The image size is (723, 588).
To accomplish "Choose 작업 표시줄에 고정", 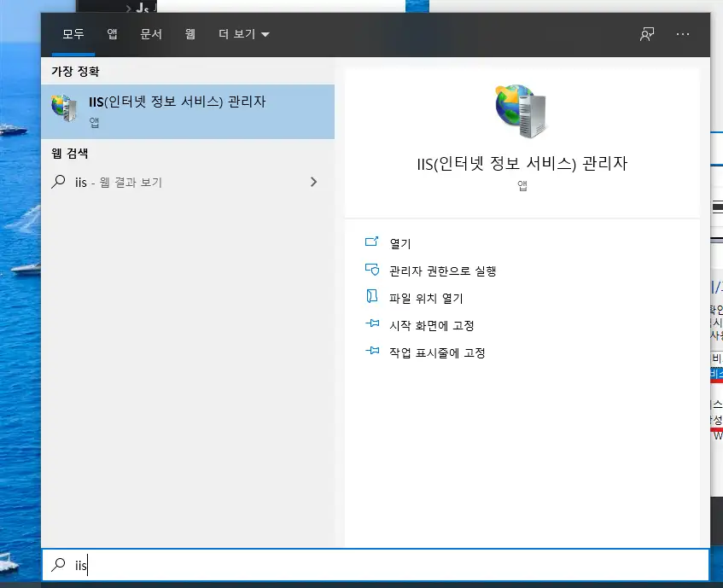I will point(437,352).
